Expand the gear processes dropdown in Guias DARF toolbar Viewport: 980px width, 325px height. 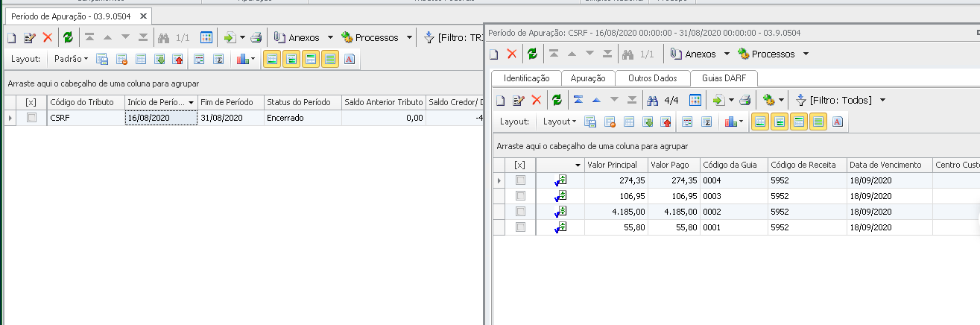click(x=781, y=100)
